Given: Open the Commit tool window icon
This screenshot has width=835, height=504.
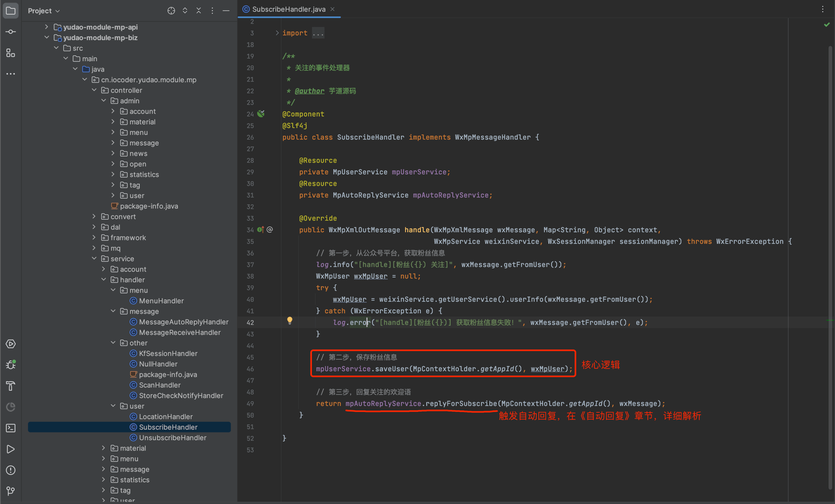Looking at the screenshot, I should 11,32.
